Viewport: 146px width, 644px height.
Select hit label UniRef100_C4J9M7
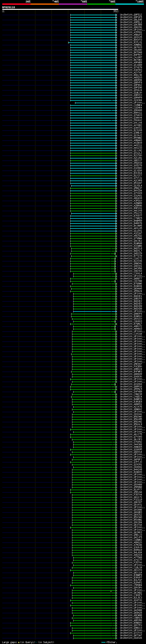point(131,58)
